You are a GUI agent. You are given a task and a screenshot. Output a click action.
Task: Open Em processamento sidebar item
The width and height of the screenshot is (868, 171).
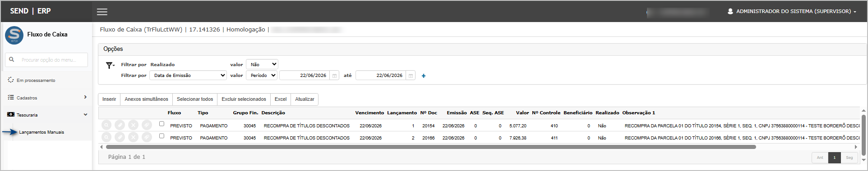point(36,80)
